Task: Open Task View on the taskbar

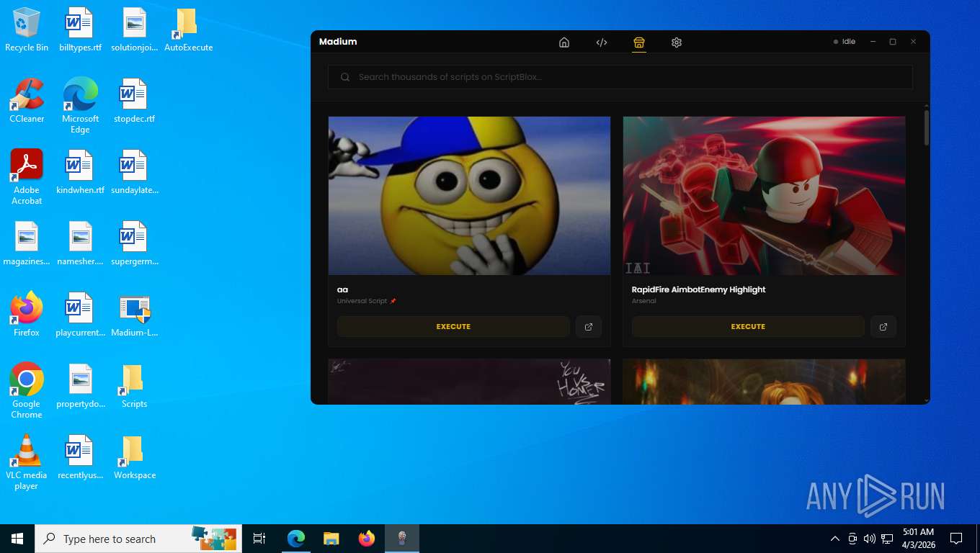Action: coord(259,539)
